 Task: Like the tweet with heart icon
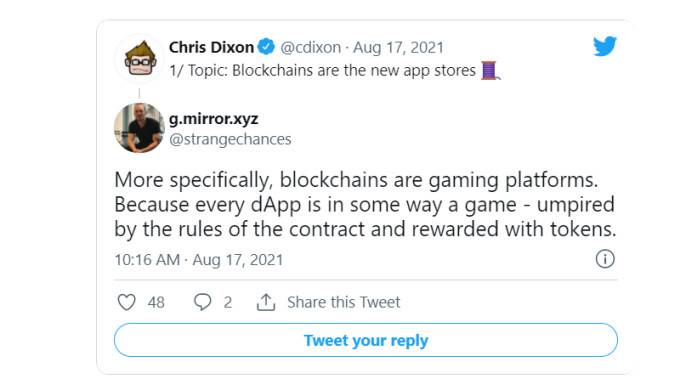click(126, 302)
